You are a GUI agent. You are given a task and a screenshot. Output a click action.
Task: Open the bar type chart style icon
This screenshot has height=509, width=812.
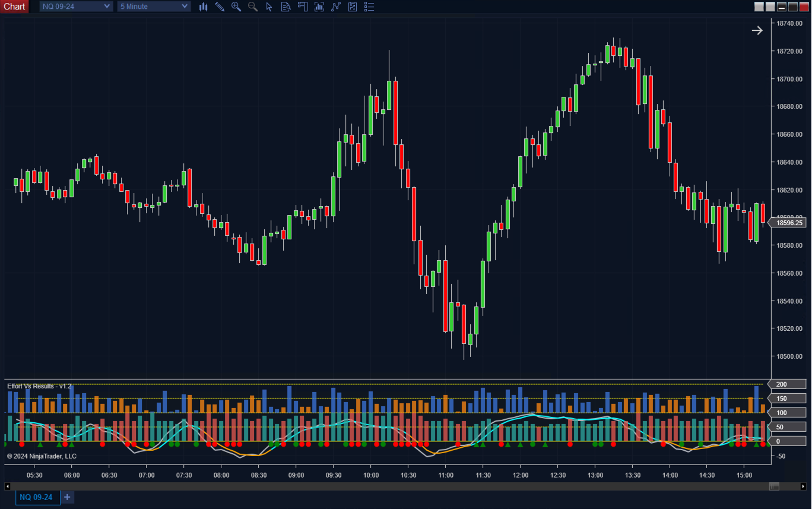point(204,7)
